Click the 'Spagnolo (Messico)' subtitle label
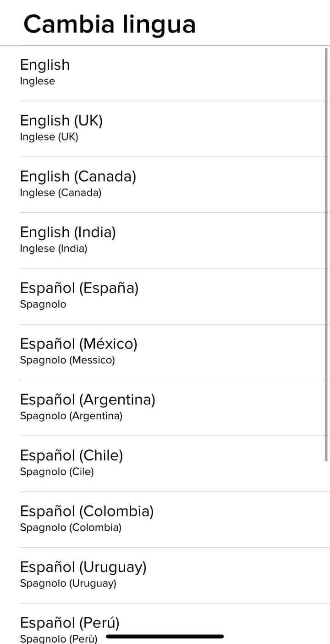Image resolution: width=330 pixels, height=644 pixels. click(x=67, y=361)
